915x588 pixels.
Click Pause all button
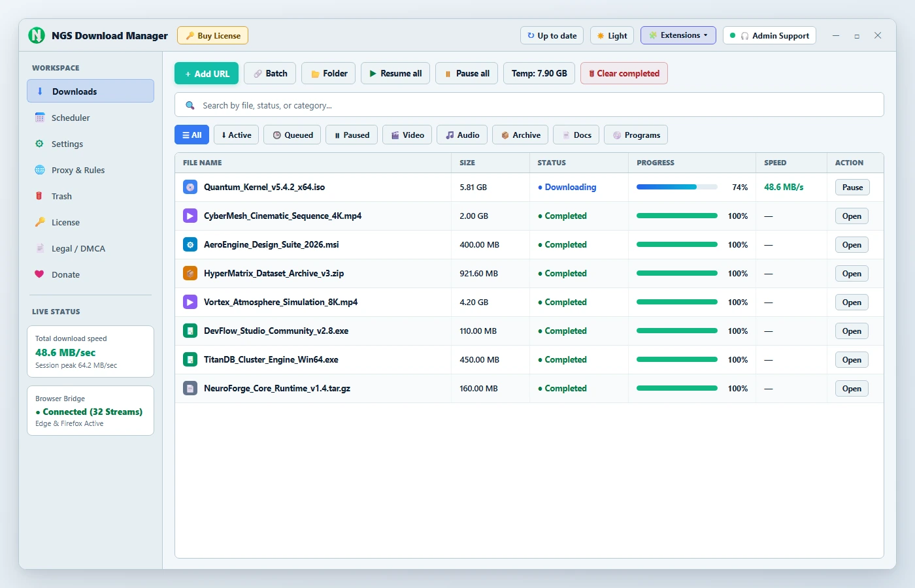(467, 73)
